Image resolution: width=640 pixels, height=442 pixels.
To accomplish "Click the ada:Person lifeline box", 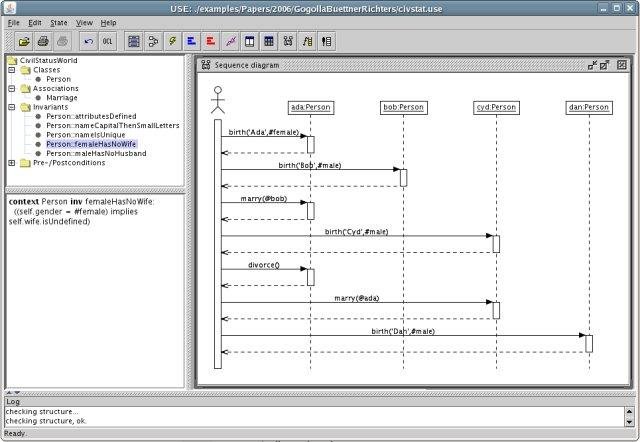I will (311, 107).
